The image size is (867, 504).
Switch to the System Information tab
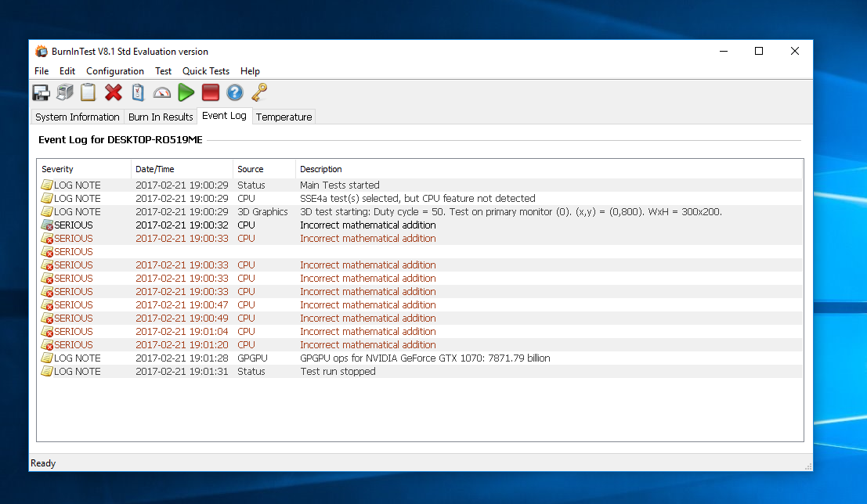point(78,117)
